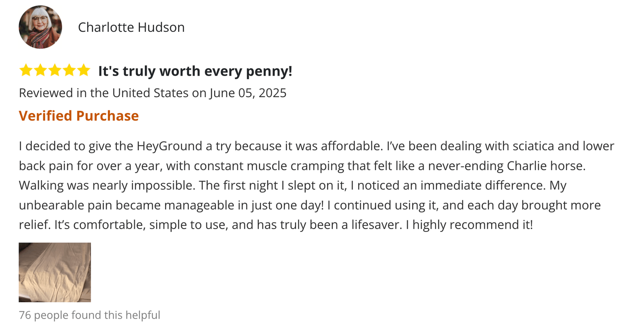Open reviewer name Charlotte Hudson

tap(131, 28)
